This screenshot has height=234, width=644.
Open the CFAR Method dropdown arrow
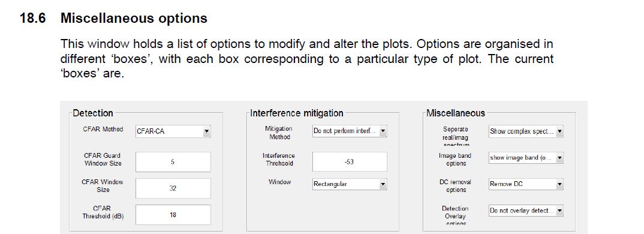point(207,131)
